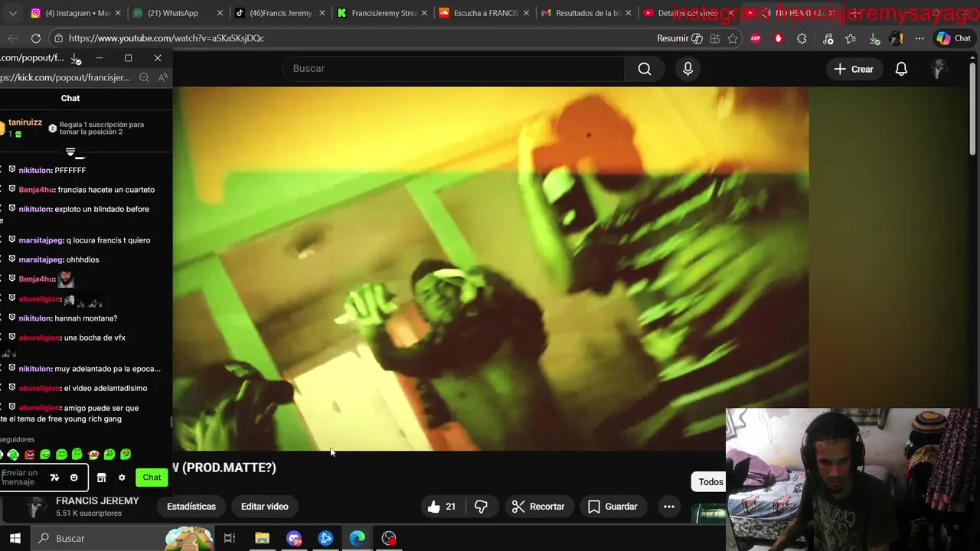Open the Edge profile avatar
980x551 pixels.
896,38
